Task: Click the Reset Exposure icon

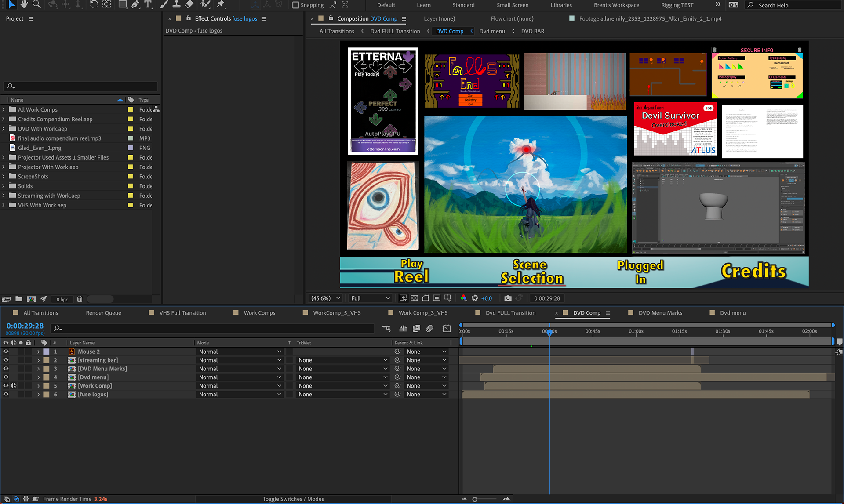Action: pos(475,298)
